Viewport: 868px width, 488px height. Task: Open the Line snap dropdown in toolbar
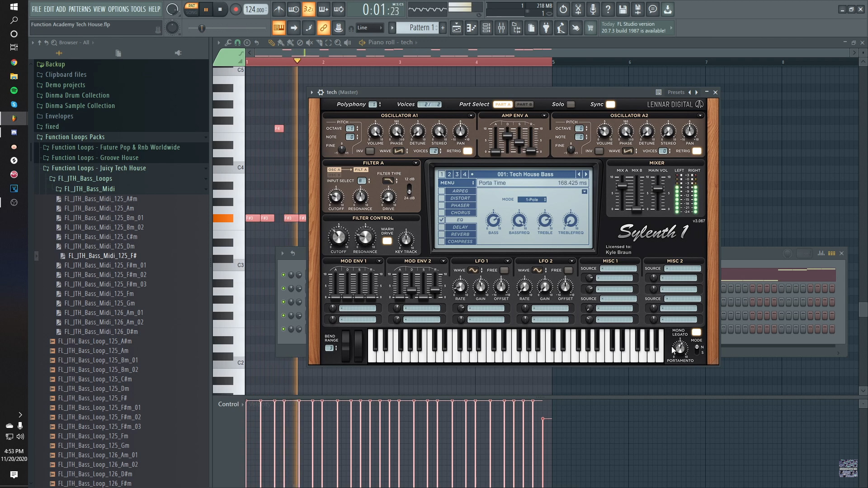point(370,28)
